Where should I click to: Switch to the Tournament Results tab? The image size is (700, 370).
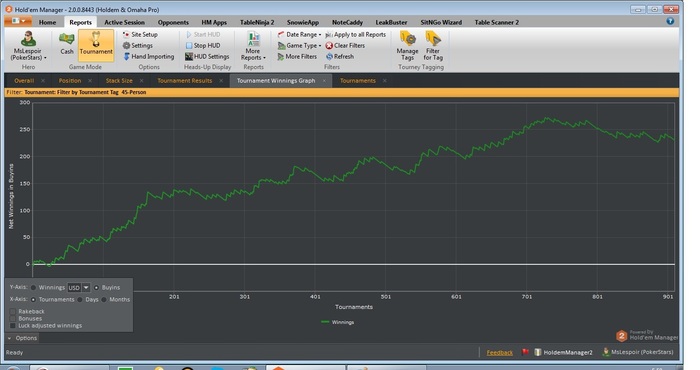coord(184,81)
